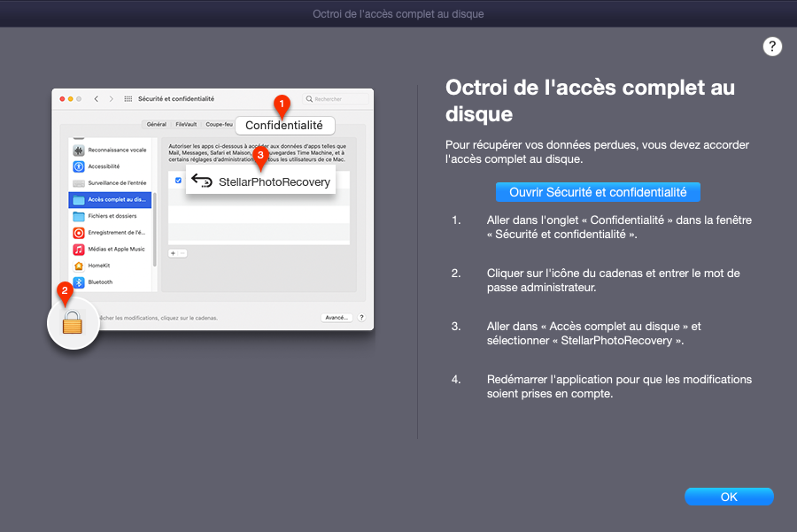
Task: Select the FileVault tab
Action: 186,125
